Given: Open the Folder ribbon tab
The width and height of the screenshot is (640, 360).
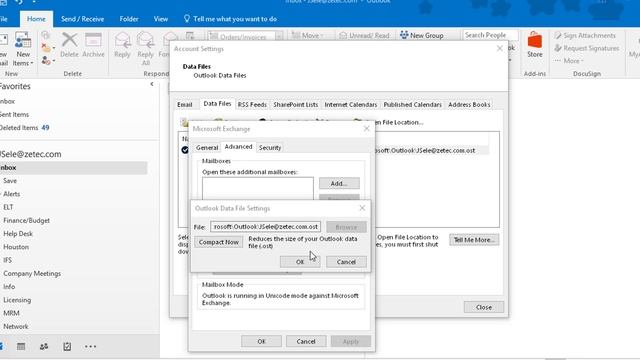Looking at the screenshot, I should click(x=129, y=19).
